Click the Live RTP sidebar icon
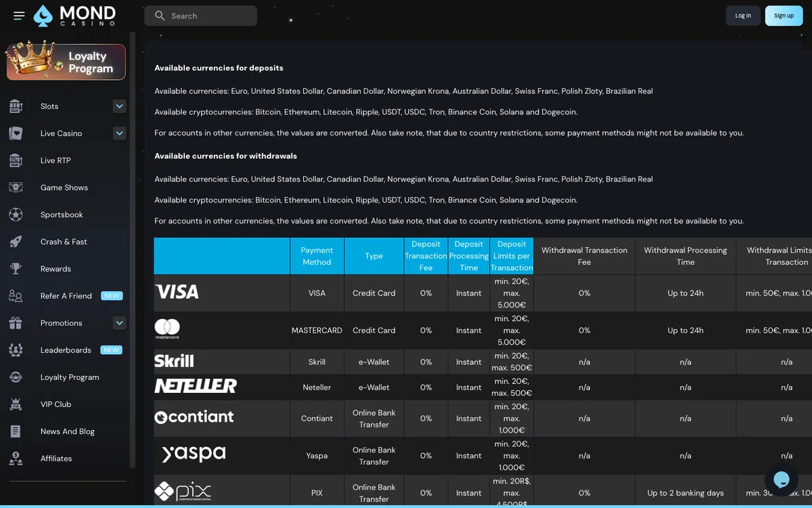Viewport: 812px width, 508px height. click(16, 161)
